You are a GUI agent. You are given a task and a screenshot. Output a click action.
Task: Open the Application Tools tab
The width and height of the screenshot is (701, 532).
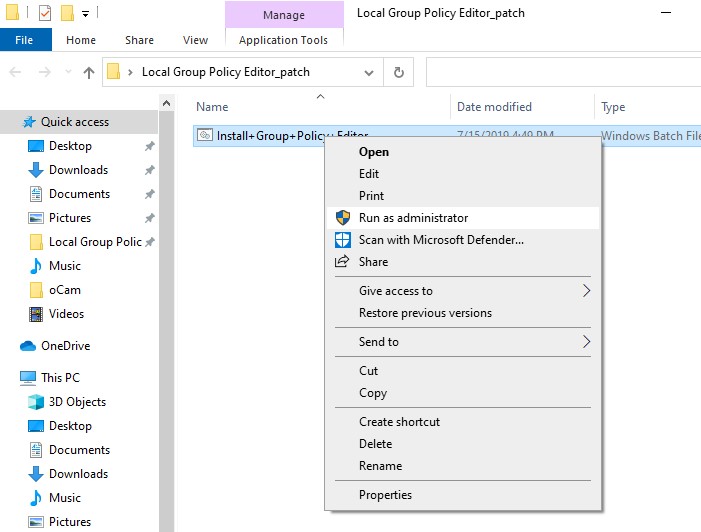tap(283, 40)
